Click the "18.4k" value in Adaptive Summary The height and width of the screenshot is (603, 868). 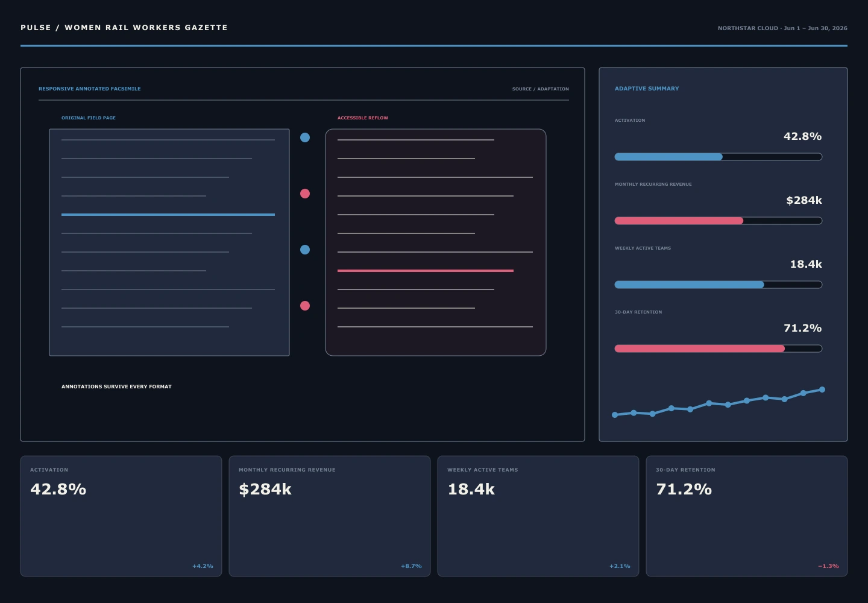tap(806, 264)
